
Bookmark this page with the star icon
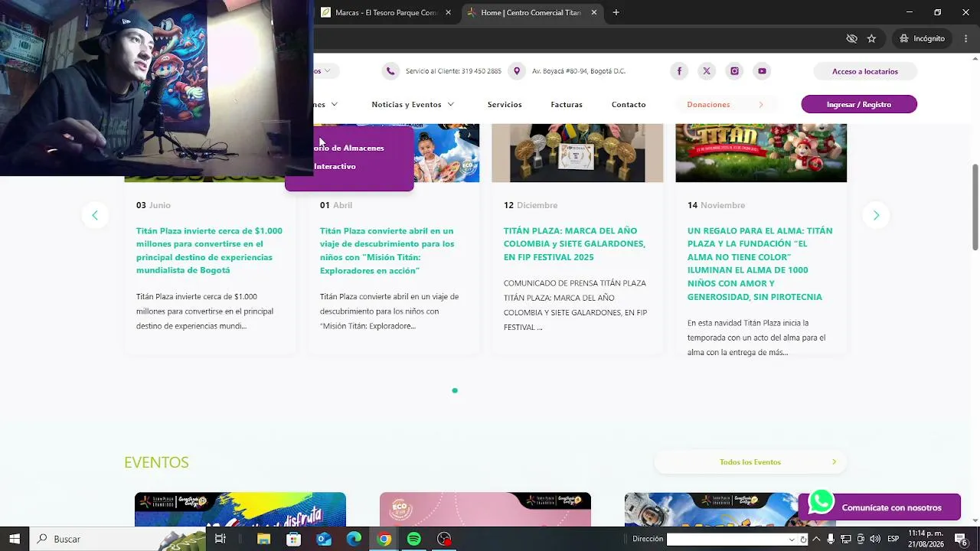871,38
